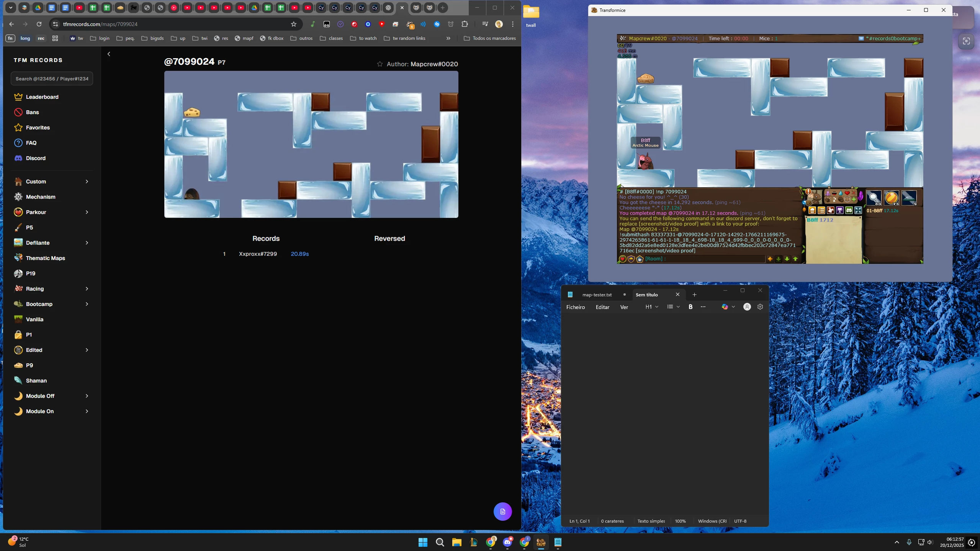The image size is (980, 551).
Task: Expand the Edited category submenu
Action: (87, 350)
